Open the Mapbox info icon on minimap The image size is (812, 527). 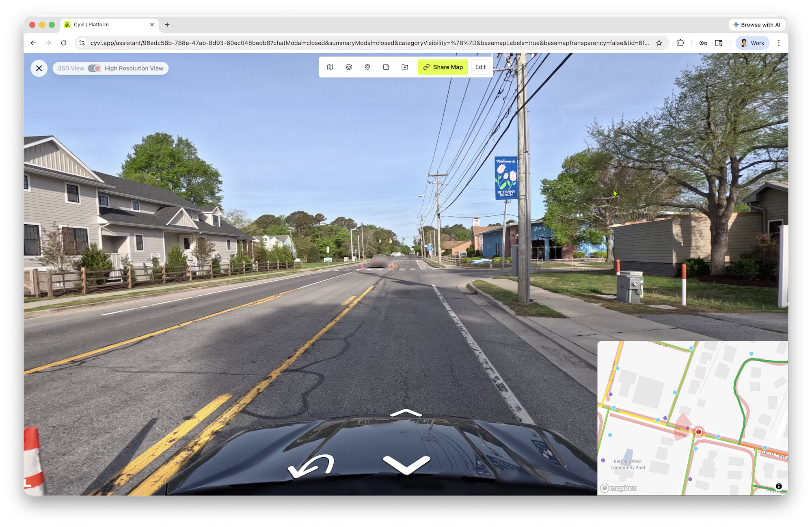tap(779, 486)
